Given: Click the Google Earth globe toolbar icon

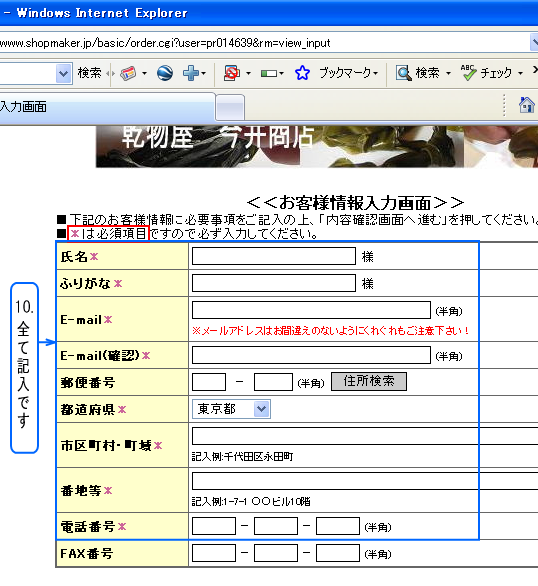Looking at the screenshot, I should click(x=165, y=73).
